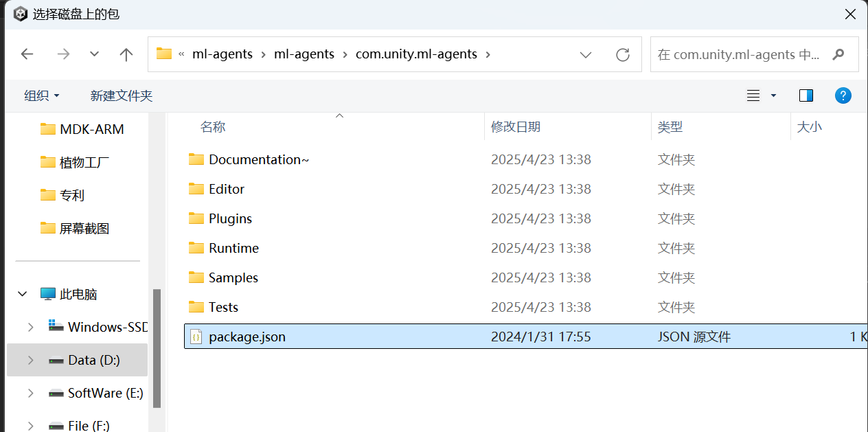Expand chevron after com.unity.ml-agents breadcrumb
The height and width of the screenshot is (432, 868).
tap(488, 54)
